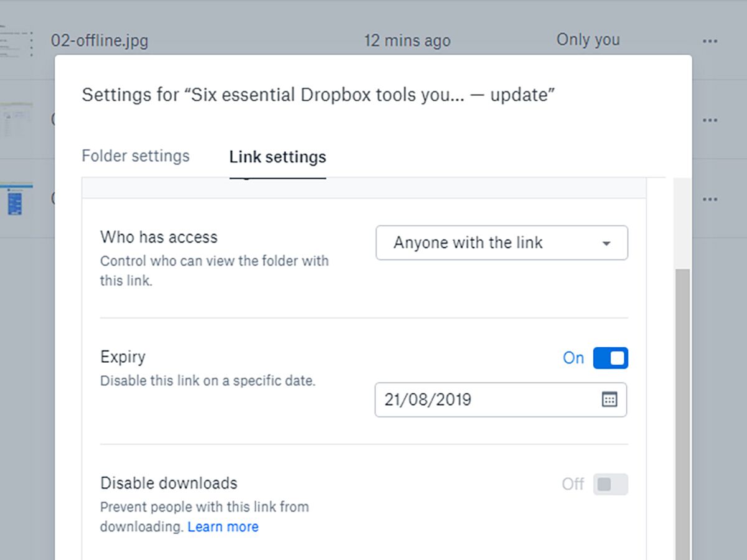747x560 pixels.
Task: Select the Link settings tab
Action: tap(277, 157)
